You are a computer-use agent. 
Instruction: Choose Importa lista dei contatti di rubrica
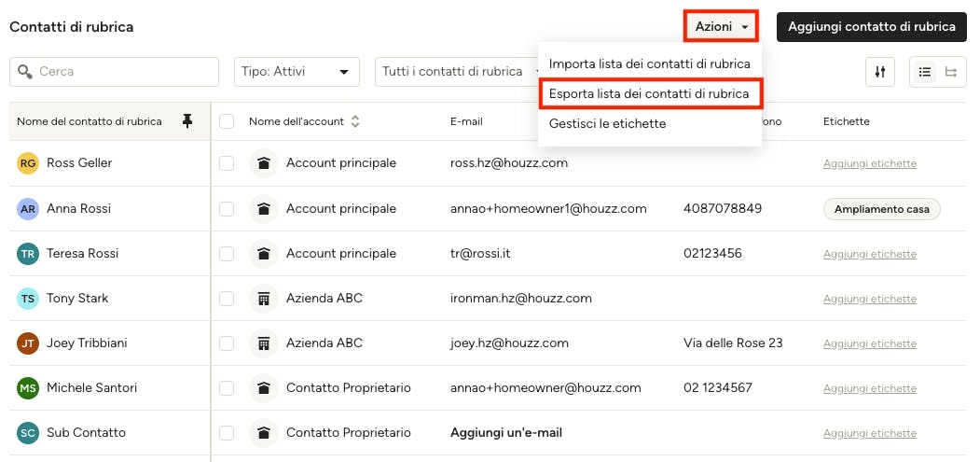(649, 63)
